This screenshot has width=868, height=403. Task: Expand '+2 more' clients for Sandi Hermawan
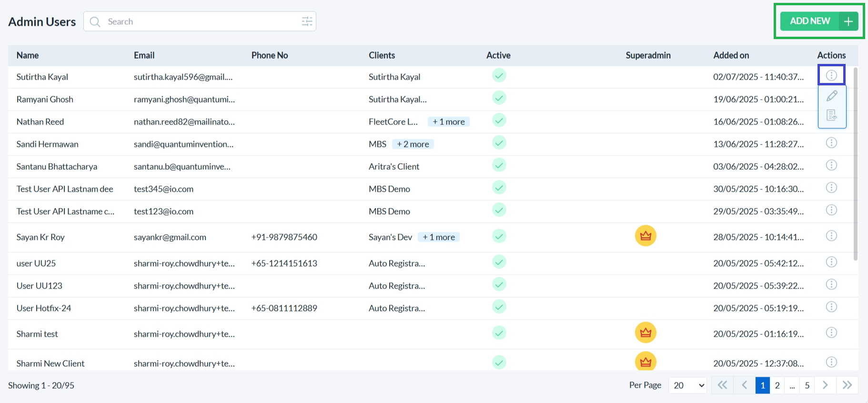pyautogui.click(x=413, y=144)
